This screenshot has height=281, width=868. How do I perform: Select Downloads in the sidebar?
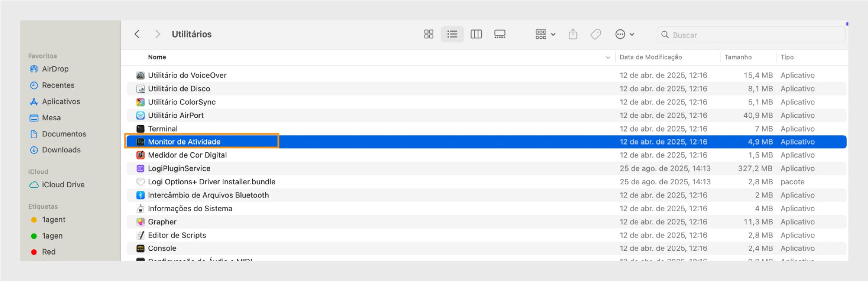61,150
